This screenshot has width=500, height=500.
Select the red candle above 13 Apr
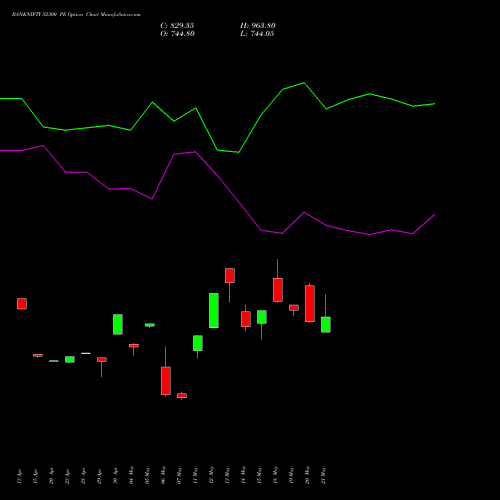click(22, 304)
